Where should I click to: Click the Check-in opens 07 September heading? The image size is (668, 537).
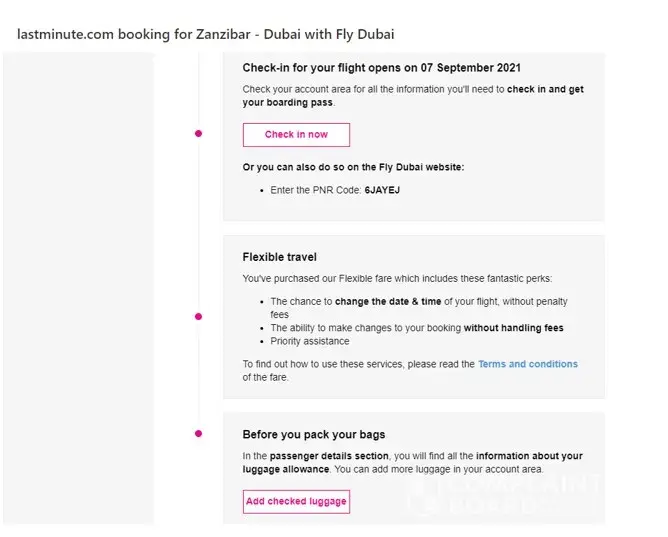click(381, 68)
